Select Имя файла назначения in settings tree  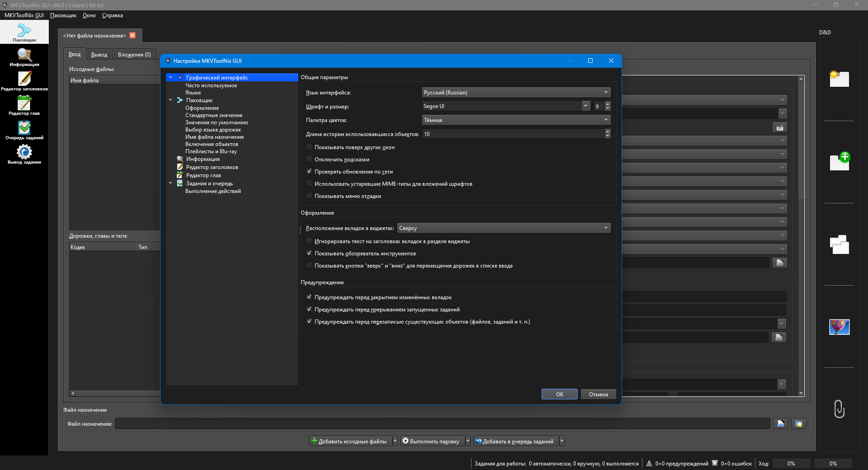214,137
